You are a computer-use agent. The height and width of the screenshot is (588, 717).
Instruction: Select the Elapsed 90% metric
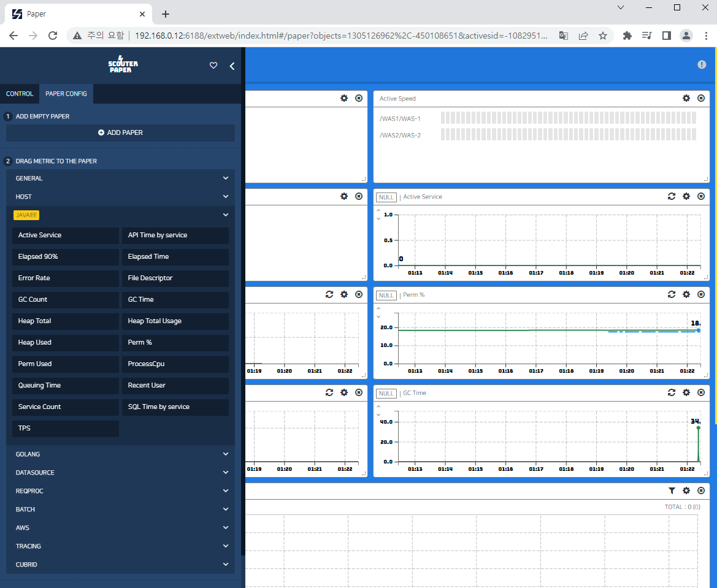66,256
